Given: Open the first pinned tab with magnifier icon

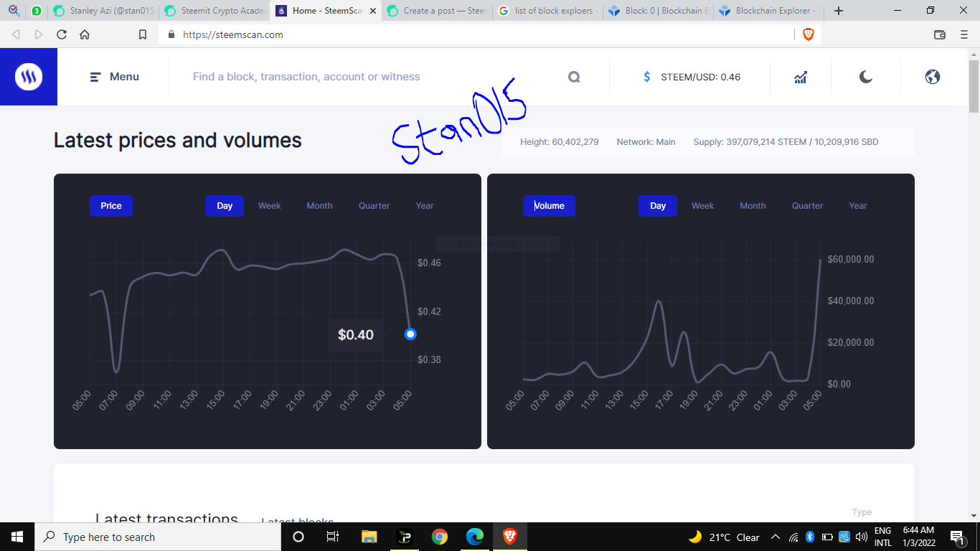Looking at the screenshot, I should point(14,11).
